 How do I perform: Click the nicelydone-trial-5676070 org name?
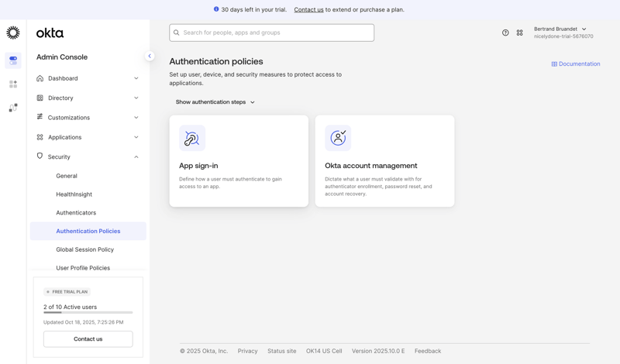(563, 36)
